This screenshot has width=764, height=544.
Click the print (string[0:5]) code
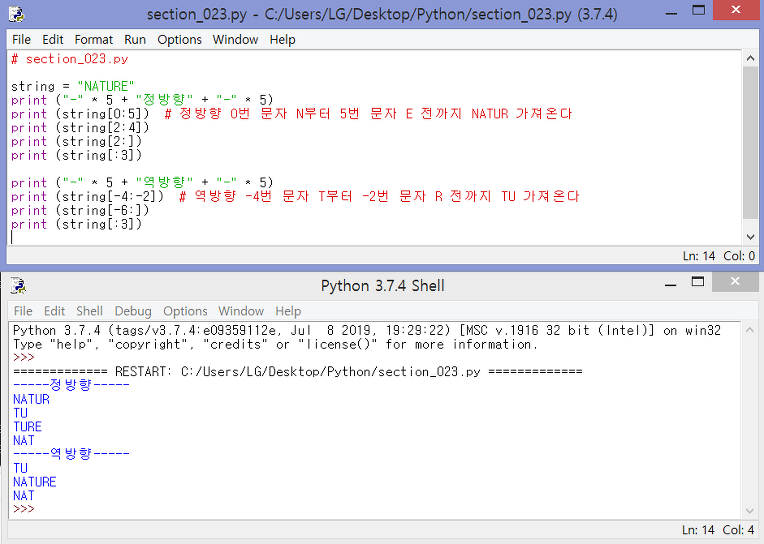click(x=79, y=114)
